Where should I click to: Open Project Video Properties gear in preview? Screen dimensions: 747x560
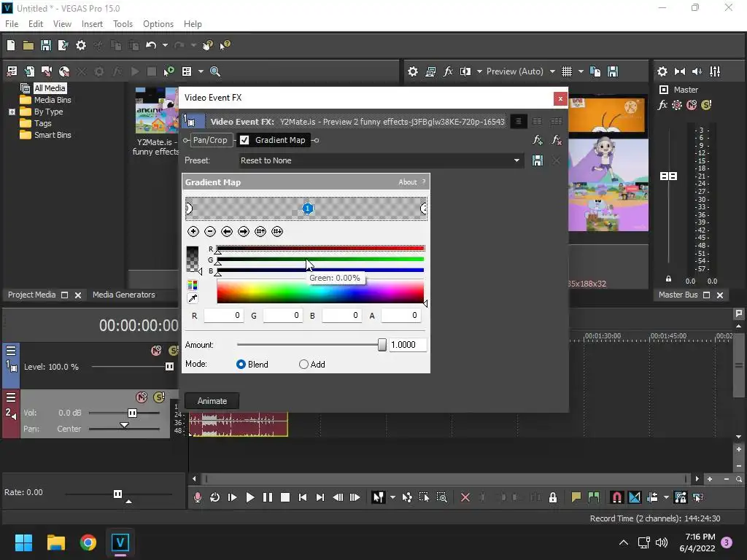[x=413, y=71]
